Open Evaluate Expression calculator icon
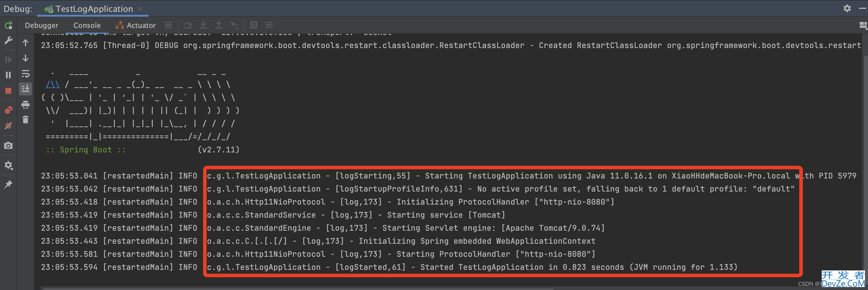 tap(254, 25)
